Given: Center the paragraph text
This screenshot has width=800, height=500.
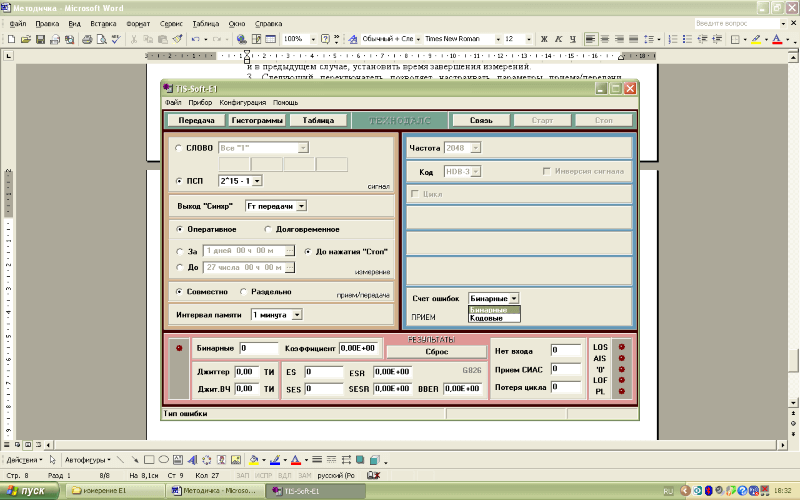Looking at the screenshot, I should 605,39.
